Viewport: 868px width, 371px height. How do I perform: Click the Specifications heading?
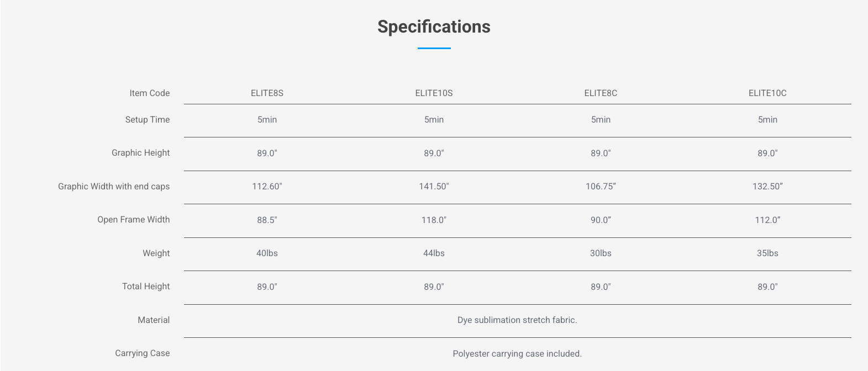pos(434,26)
